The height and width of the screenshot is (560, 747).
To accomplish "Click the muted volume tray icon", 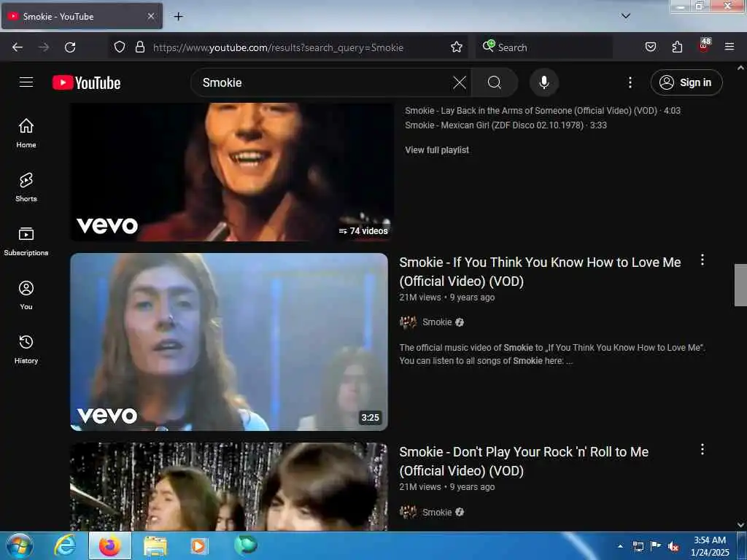I will click(x=673, y=546).
